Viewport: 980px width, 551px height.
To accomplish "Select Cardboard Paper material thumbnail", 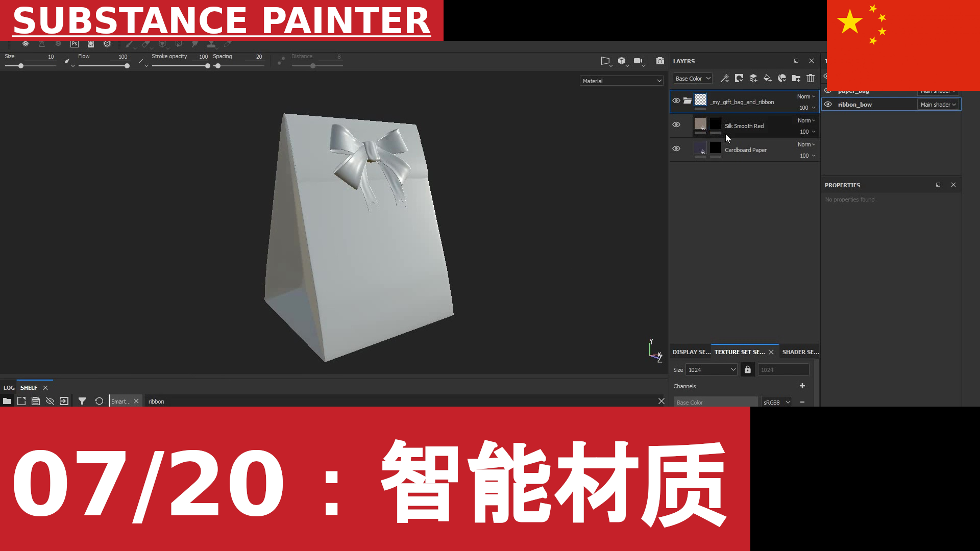I will coord(700,147).
